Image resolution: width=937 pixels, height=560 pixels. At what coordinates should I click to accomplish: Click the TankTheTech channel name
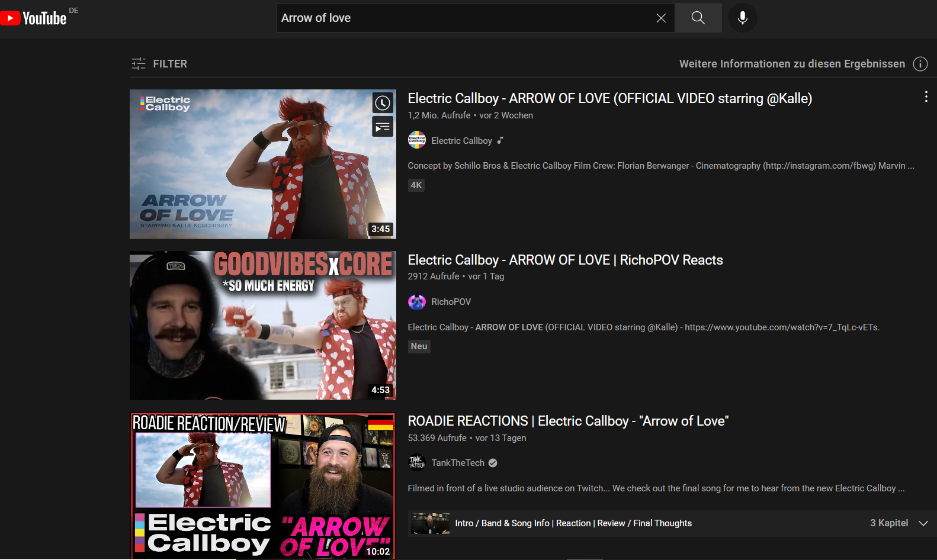pyautogui.click(x=457, y=463)
